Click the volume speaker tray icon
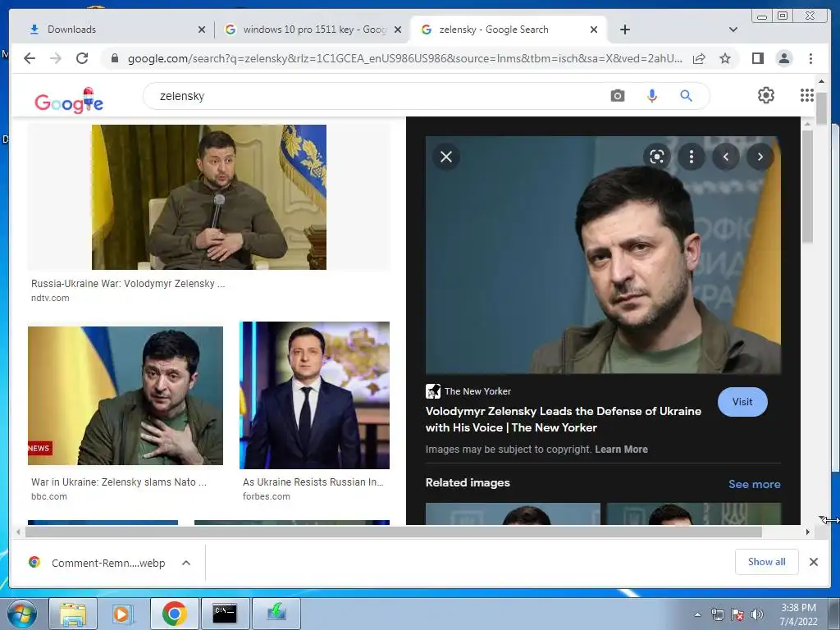 757,614
